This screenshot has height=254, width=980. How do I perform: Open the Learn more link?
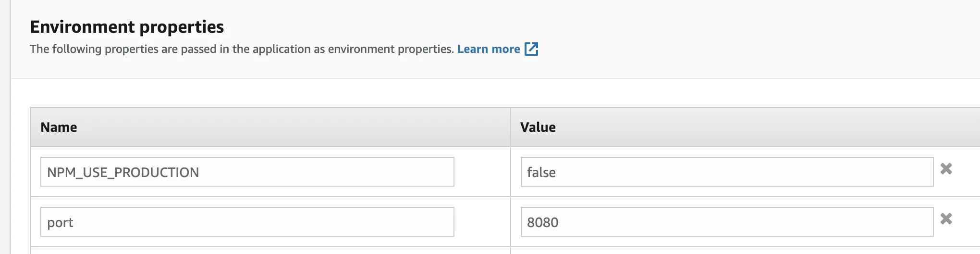[x=488, y=49]
